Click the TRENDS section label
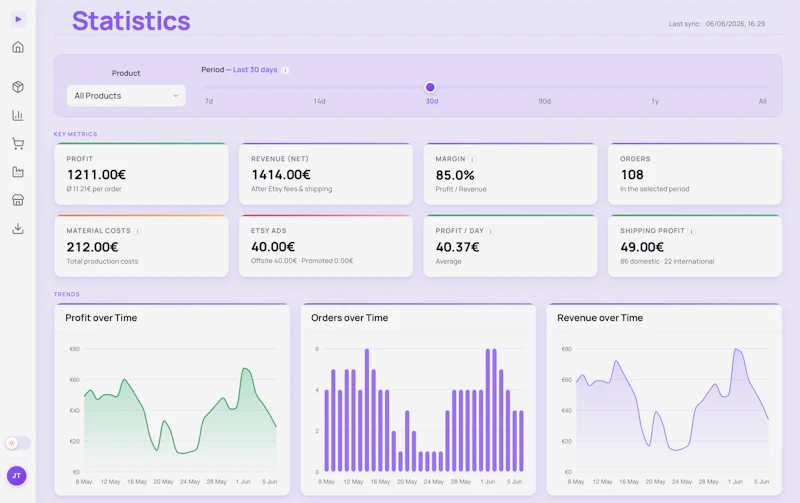 [x=67, y=294]
